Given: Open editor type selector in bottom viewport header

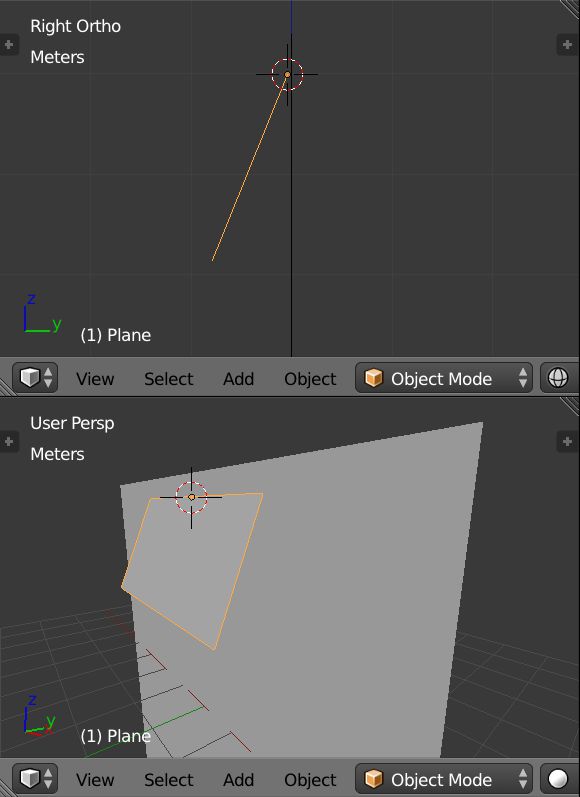Looking at the screenshot, I should click(35, 778).
